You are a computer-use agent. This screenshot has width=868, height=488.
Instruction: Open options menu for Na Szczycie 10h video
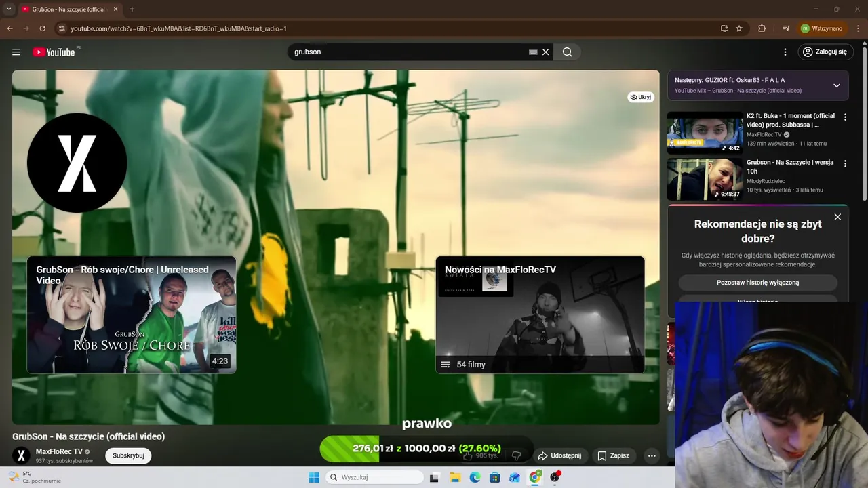click(x=845, y=163)
